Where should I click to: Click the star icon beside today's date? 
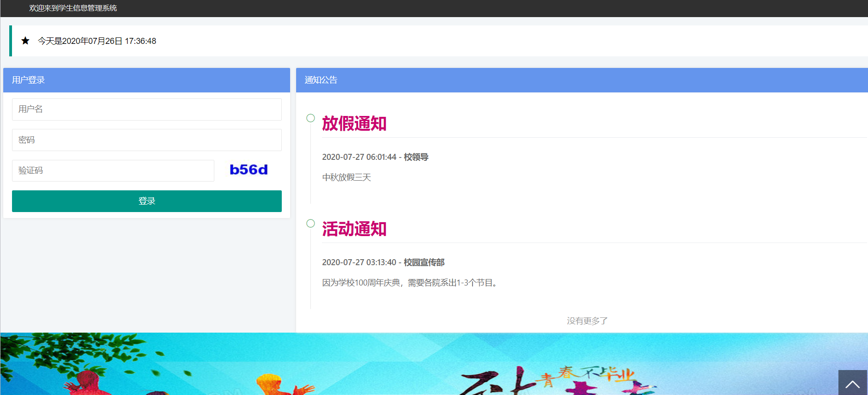tap(25, 41)
